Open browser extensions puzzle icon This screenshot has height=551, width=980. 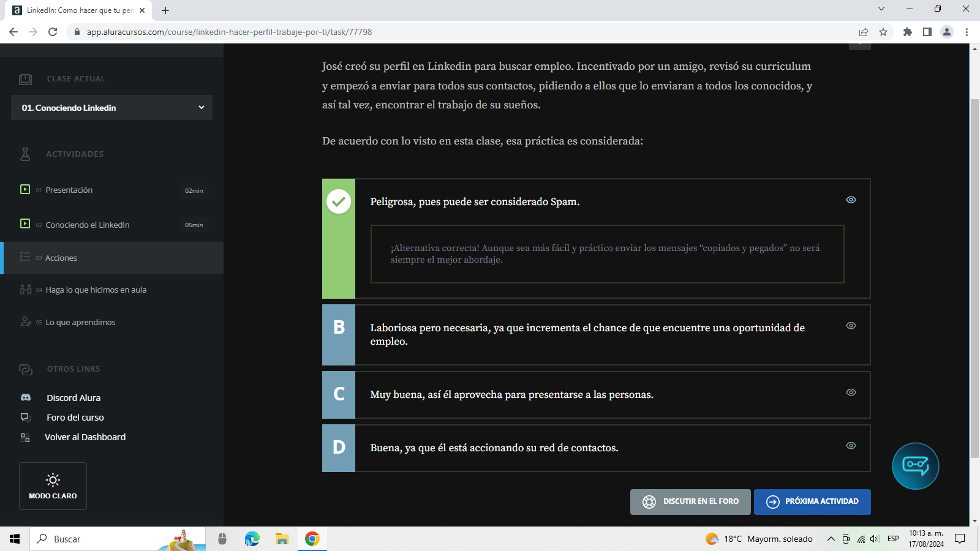pos(908,32)
